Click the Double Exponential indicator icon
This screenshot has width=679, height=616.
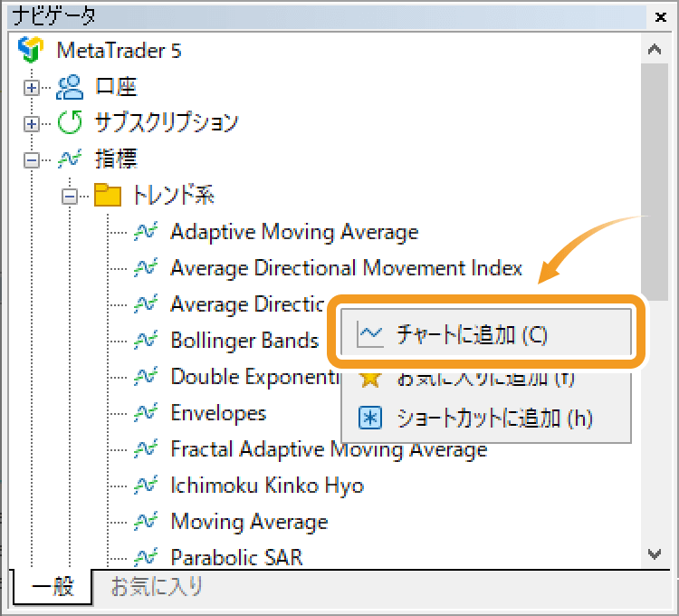pyautogui.click(x=146, y=377)
